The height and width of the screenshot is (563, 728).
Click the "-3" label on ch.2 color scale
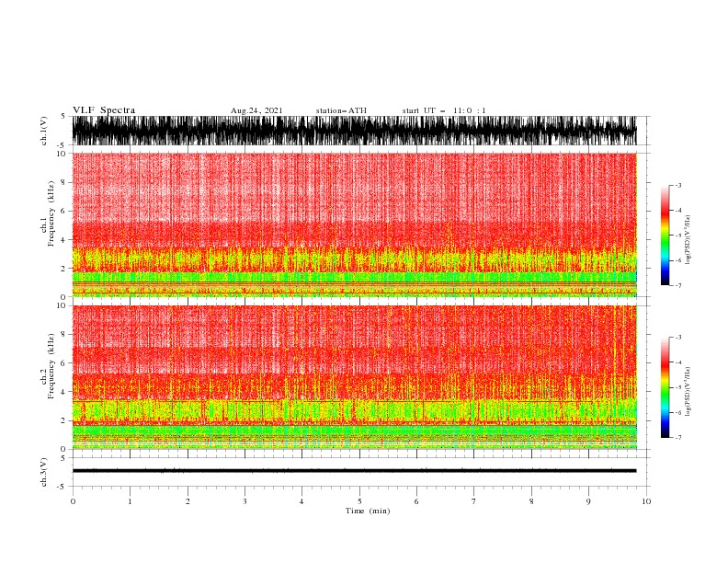(x=677, y=338)
